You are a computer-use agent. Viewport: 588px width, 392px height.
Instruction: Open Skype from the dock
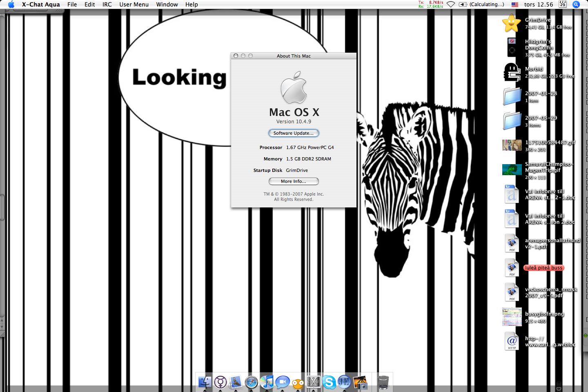[329, 382]
